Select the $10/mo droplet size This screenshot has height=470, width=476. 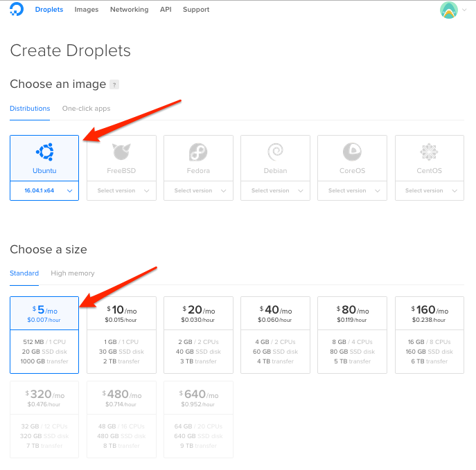point(121,335)
